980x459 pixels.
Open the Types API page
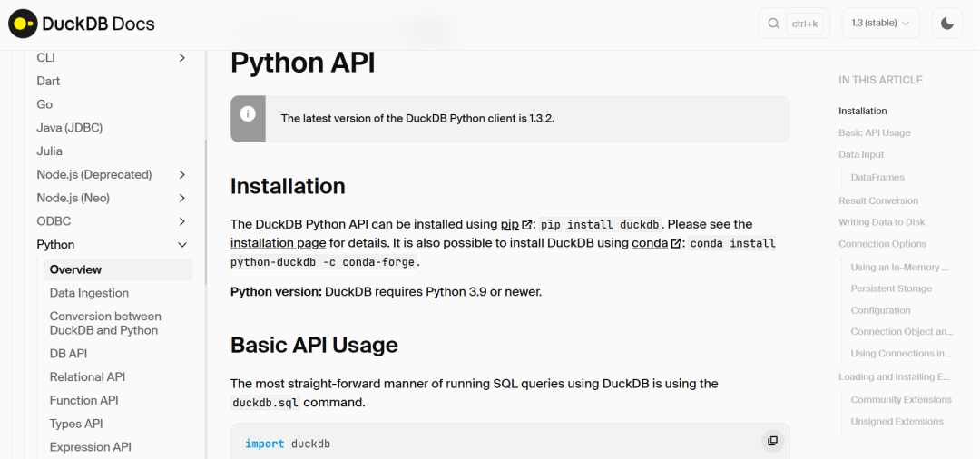click(76, 424)
